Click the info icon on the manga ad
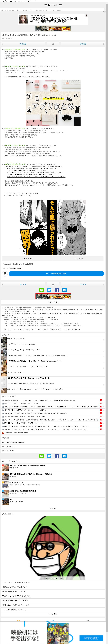The width and height of the screenshot is (108, 644). pyautogui.click(x=85, y=202)
